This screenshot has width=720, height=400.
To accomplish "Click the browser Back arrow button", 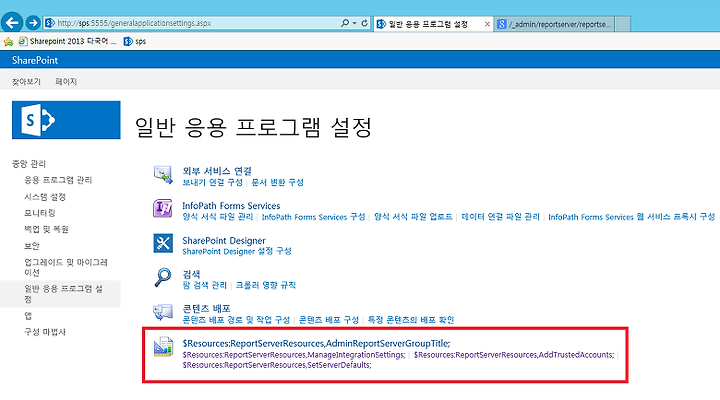I will point(12,23).
